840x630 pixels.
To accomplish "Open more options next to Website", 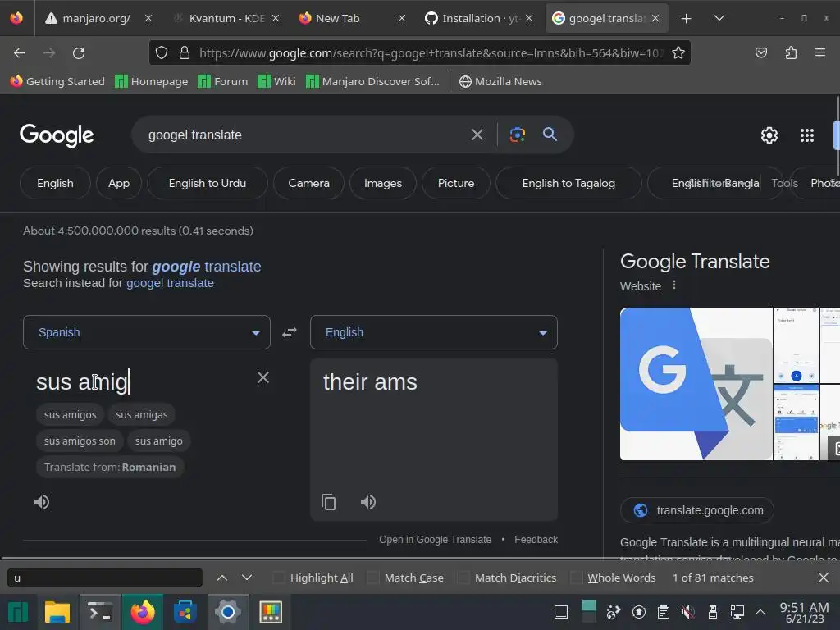I will point(674,285).
